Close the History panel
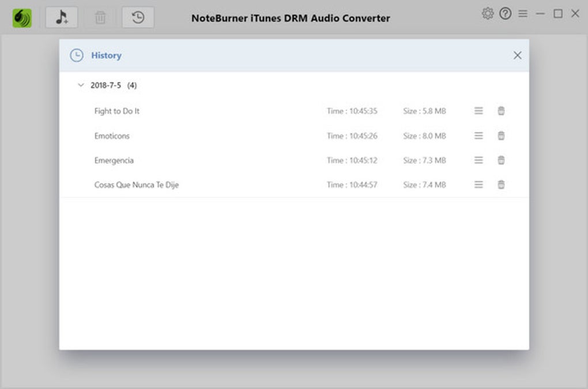 tap(517, 55)
